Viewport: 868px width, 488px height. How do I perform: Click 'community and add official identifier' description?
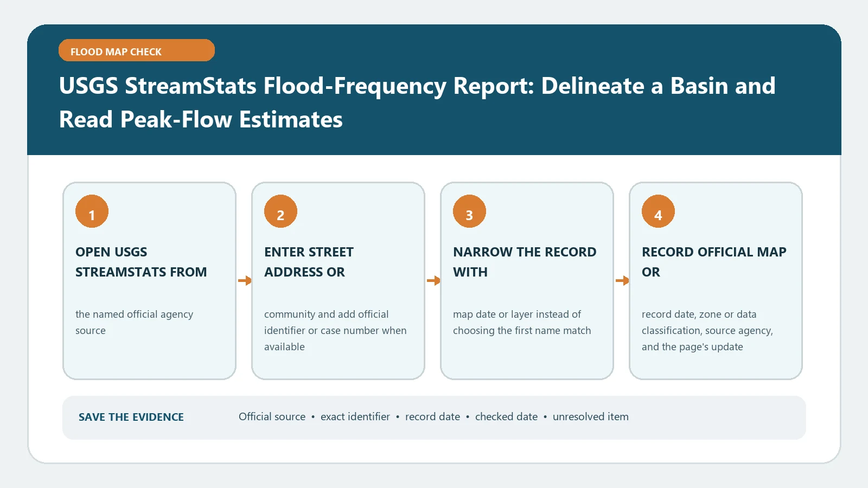coord(335,330)
